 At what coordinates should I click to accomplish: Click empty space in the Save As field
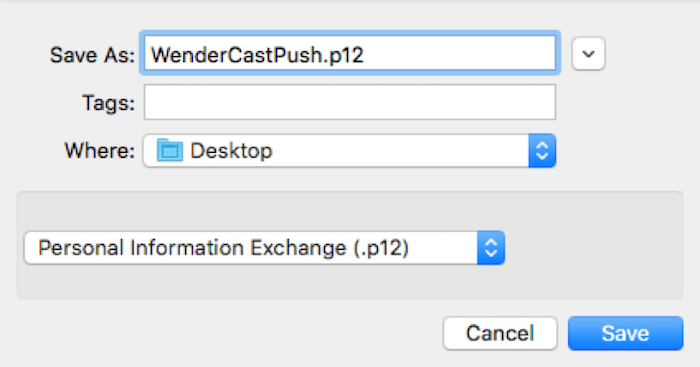(460, 54)
